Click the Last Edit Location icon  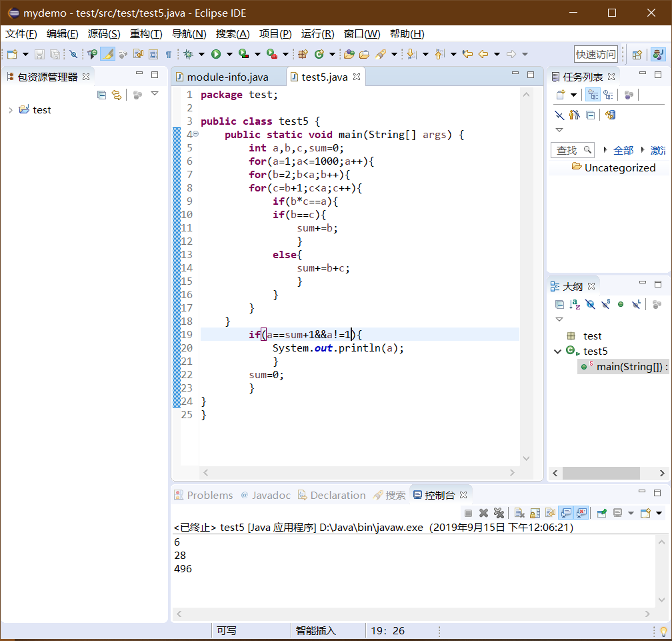tap(467, 54)
